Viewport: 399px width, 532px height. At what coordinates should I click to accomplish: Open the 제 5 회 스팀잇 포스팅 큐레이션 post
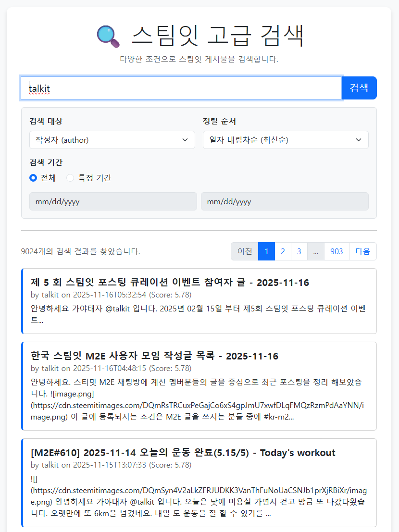[170, 282]
